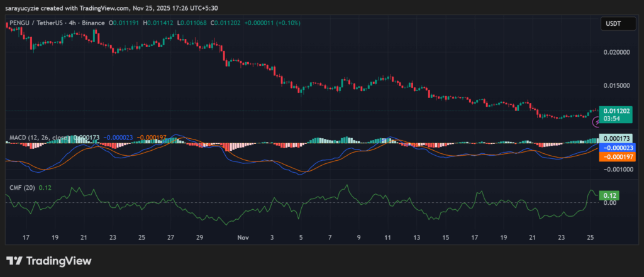Click the orange signal value label -0.000197
644x277 pixels.
click(x=618, y=157)
